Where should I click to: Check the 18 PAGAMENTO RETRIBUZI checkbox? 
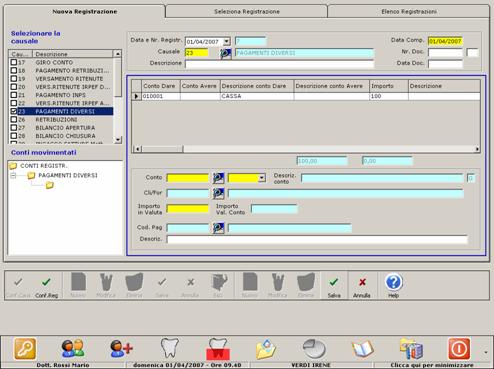14,70
